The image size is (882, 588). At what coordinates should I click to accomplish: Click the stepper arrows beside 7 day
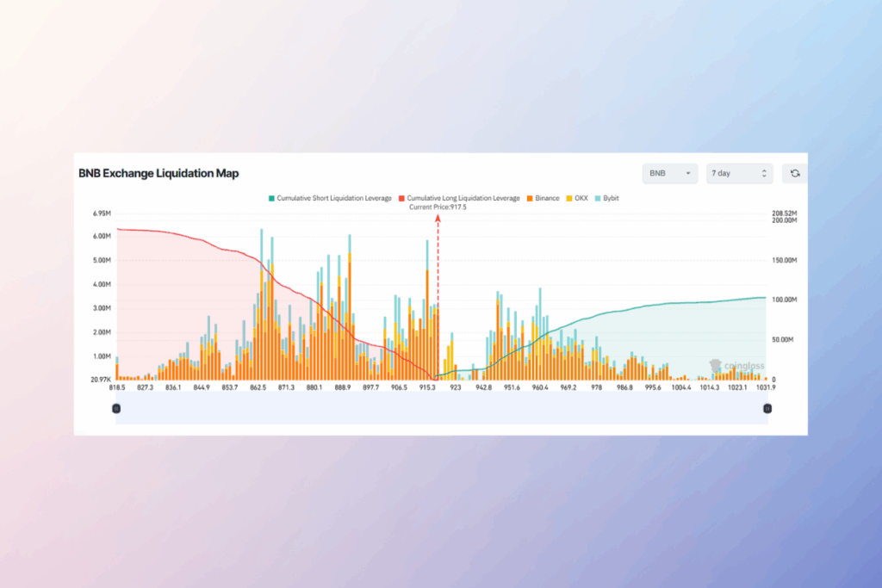tap(765, 173)
